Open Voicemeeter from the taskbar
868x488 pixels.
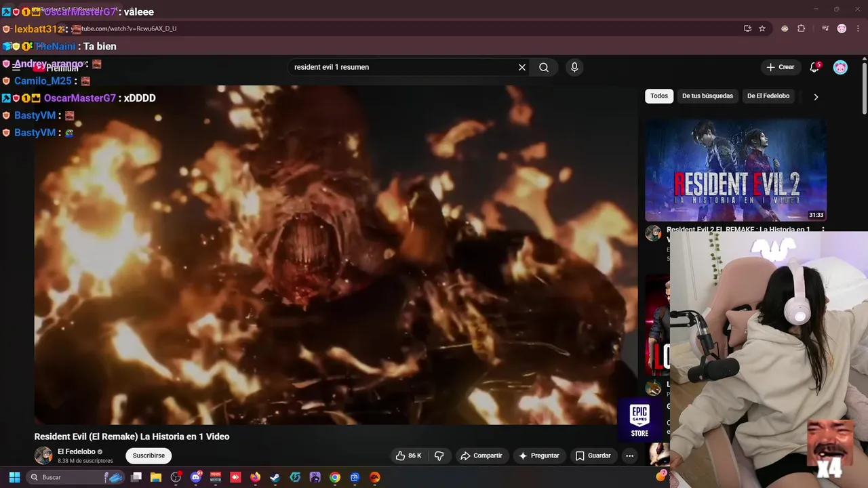pyautogui.click(x=216, y=477)
